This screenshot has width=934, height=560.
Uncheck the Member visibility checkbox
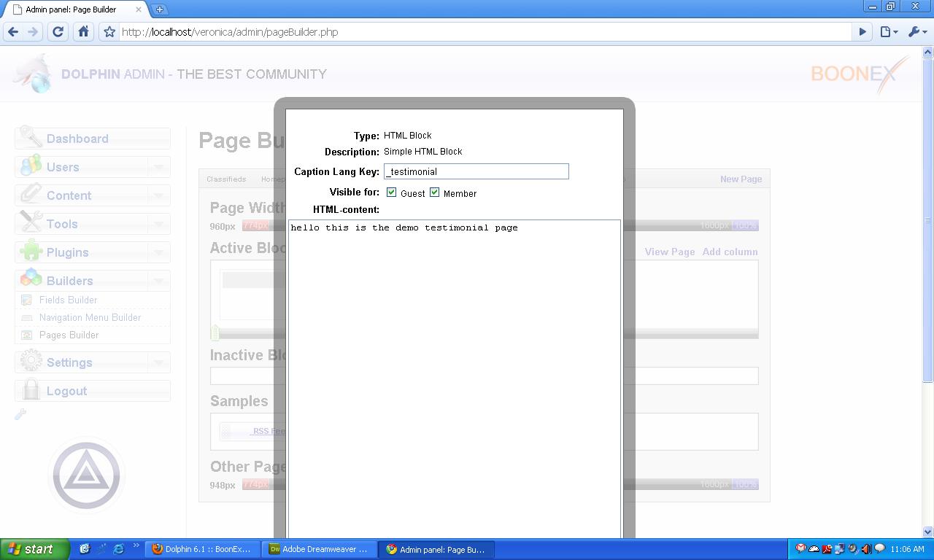click(434, 192)
